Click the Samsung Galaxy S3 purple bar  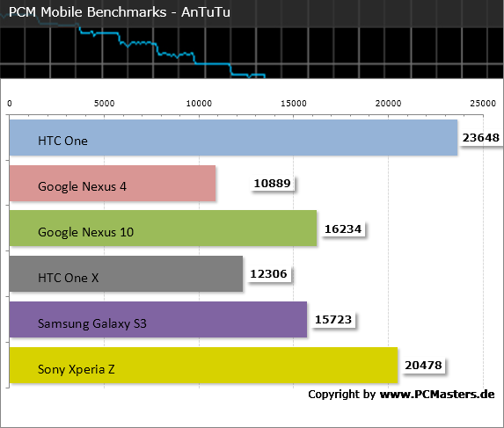tap(158, 320)
